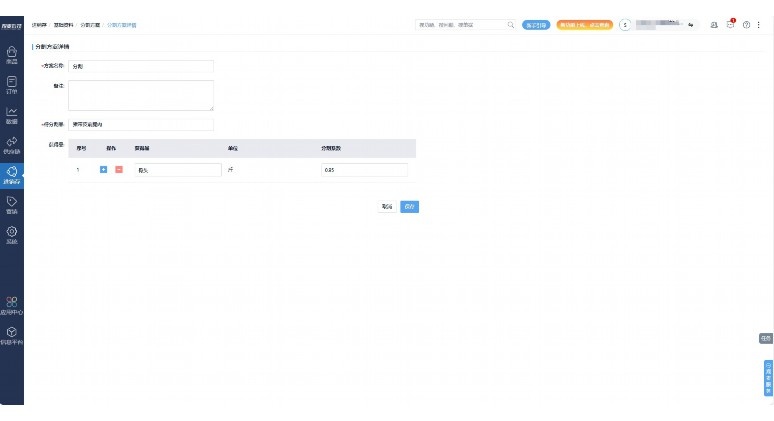This screenshot has height=421, width=774.
Task: Open the notifications icon with red badge
Action: point(731,24)
